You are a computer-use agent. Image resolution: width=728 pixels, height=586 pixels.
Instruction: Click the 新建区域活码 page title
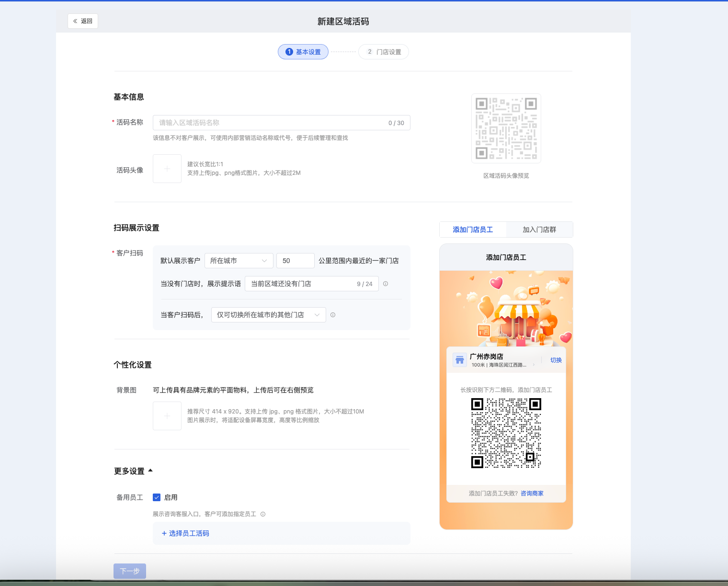[343, 22]
